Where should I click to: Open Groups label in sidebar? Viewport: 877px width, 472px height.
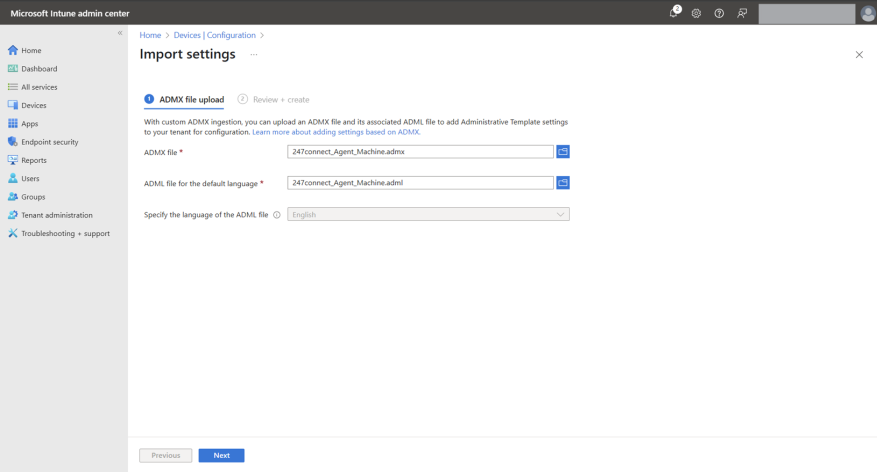tap(33, 197)
